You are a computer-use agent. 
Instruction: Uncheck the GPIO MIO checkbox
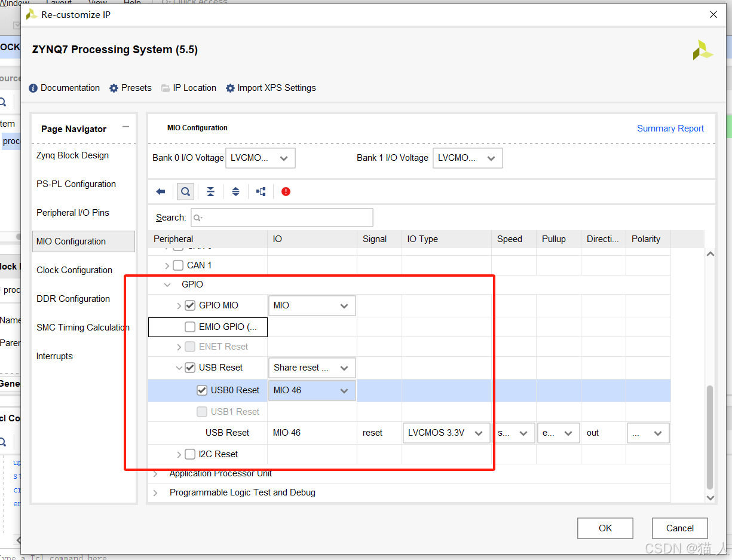pos(190,305)
